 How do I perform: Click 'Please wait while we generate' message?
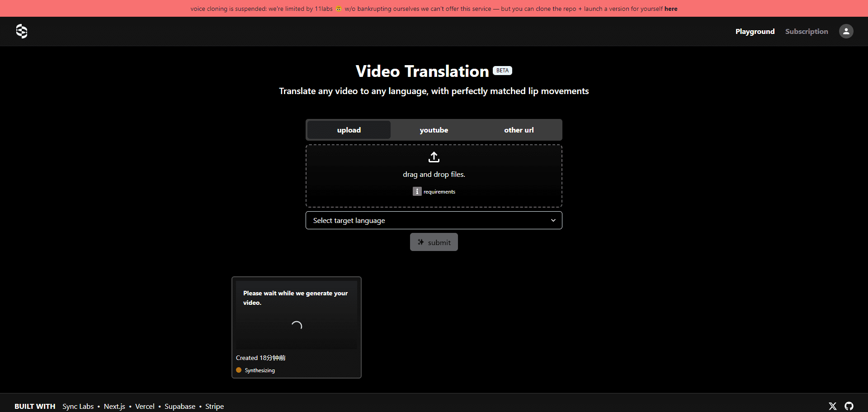point(296,298)
